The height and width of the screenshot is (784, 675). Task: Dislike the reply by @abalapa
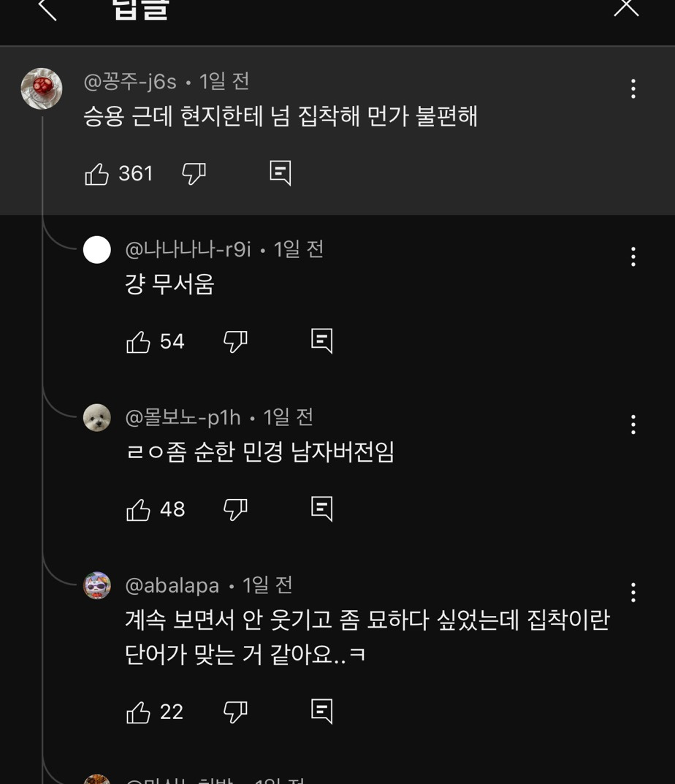click(x=235, y=712)
